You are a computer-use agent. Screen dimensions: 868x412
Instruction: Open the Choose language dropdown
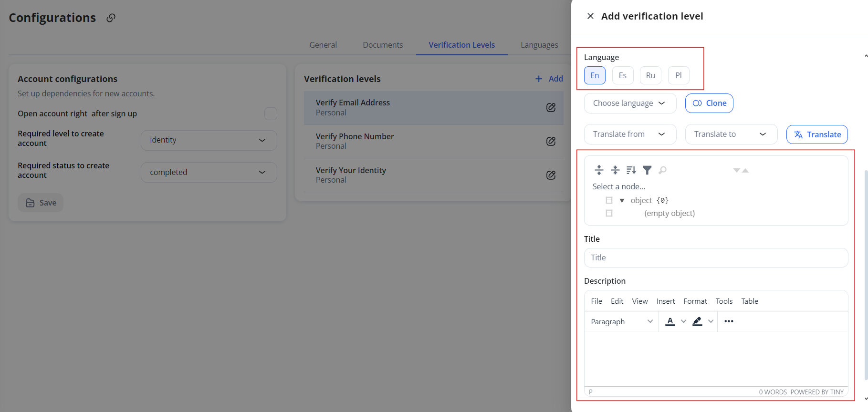(630, 103)
